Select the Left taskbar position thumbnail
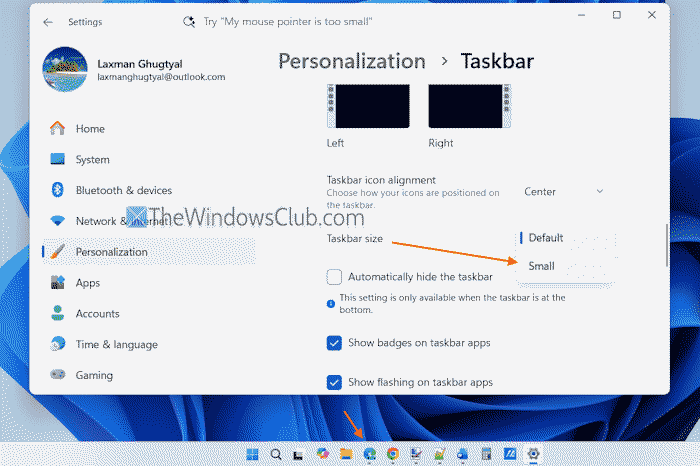 pyautogui.click(x=368, y=106)
